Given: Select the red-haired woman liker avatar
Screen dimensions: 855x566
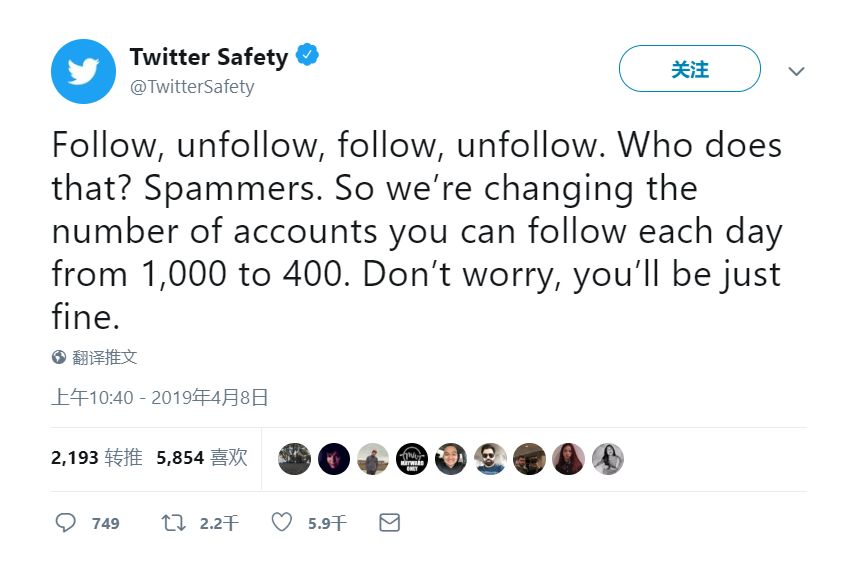Looking at the screenshot, I should 568,459.
